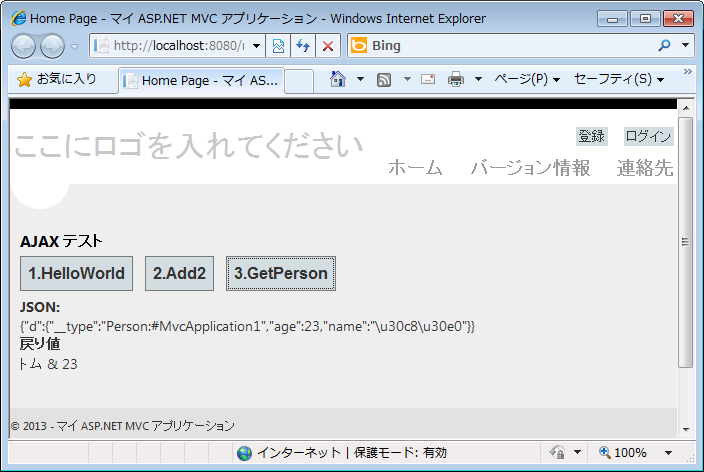704x472 pixels.
Task: Open search provider dropdown arrow
Action: point(685,45)
